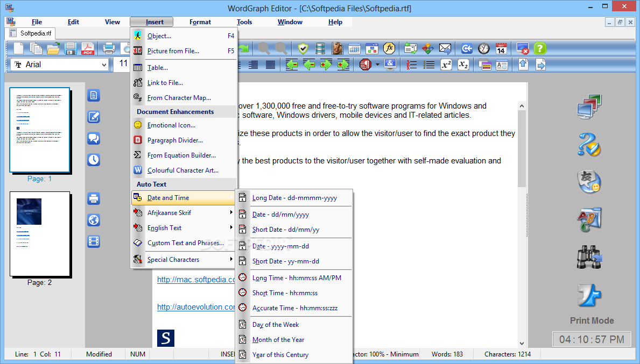The height and width of the screenshot is (364, 640).
Task: Click the export to PDF icon
Action: click(x=88, y=48)
